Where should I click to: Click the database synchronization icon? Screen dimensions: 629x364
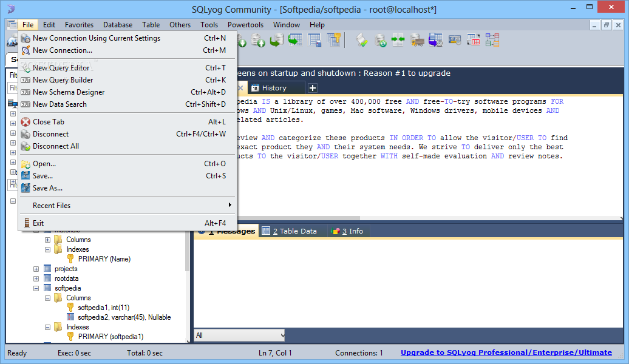[x=380, y=40]
